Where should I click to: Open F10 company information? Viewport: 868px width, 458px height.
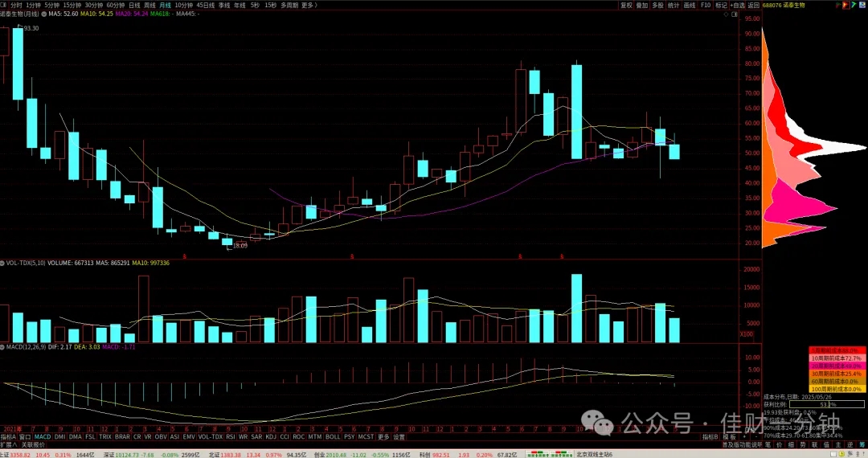pos(706,5)
